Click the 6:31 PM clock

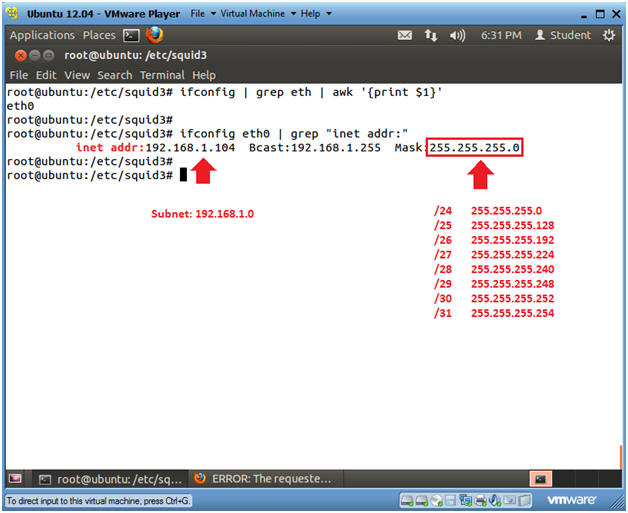(x=501, y=36)
